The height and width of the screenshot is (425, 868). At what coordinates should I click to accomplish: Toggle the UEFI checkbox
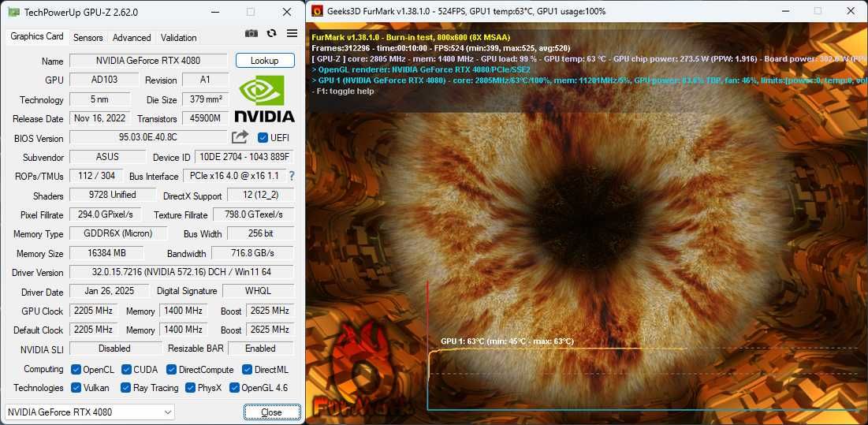pyautogui.click(x=263, y=137)
